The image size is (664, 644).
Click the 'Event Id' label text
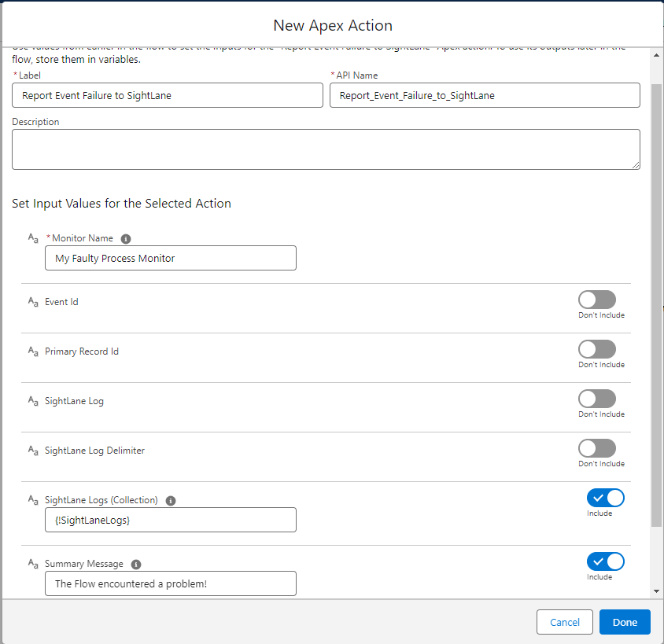(x=61, y=302)
